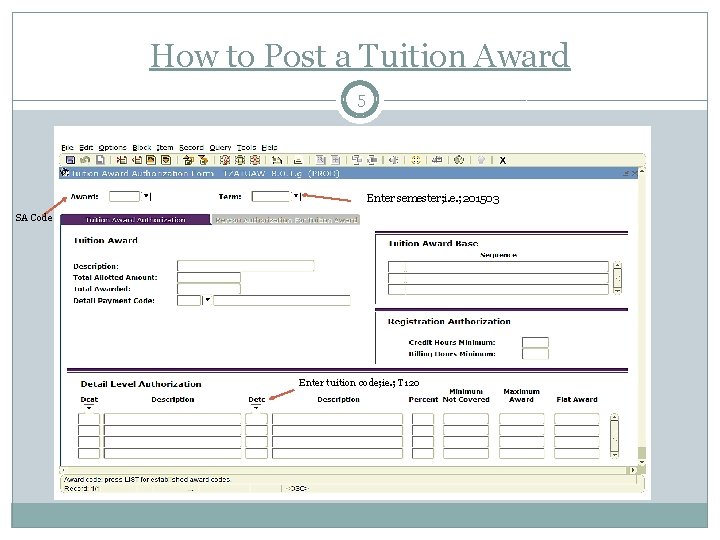Open the Award code dropdown arrow

[x=146, y=196]
